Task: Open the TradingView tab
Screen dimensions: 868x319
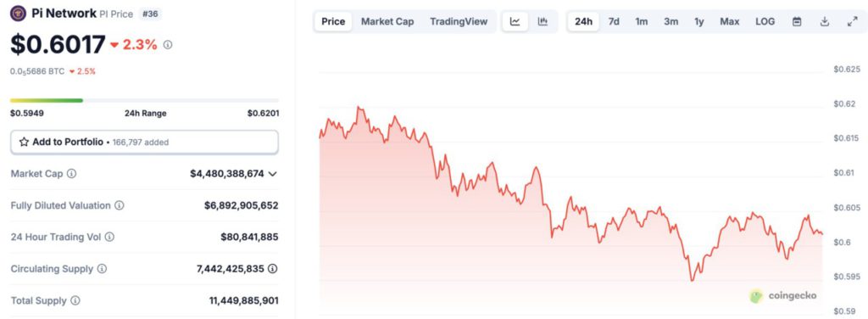Action: point(459,21)
